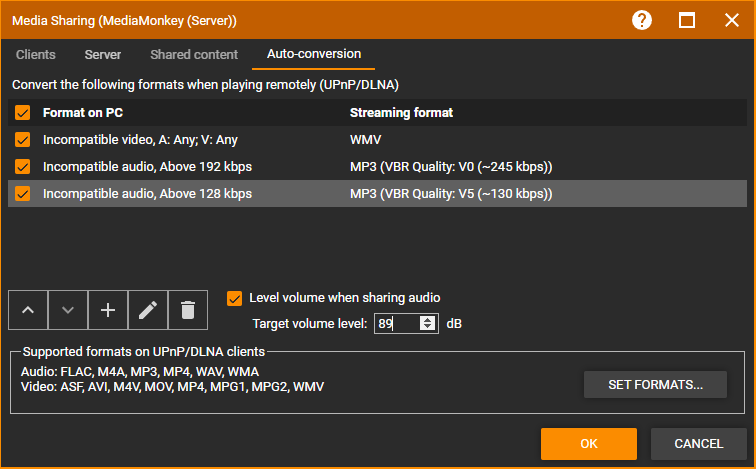Uncheck the Above 192 kbps rule checkbox
This screenshot has width=756, height=469.
pos(23,167)
